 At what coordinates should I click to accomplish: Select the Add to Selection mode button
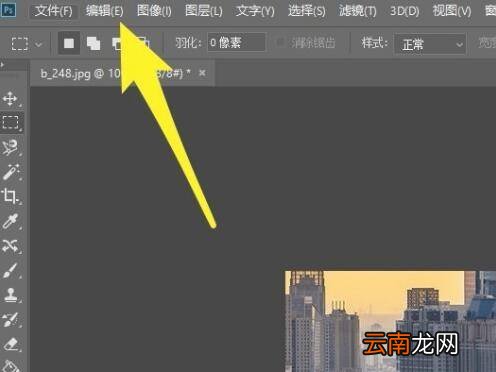click(x=93, y=43)
